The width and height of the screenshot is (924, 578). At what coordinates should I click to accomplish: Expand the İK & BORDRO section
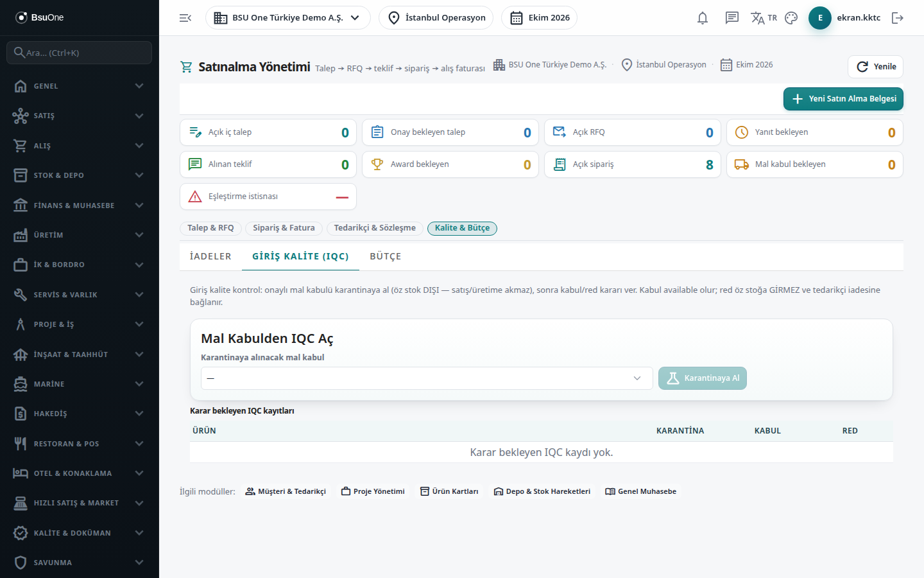click(80, 265)
